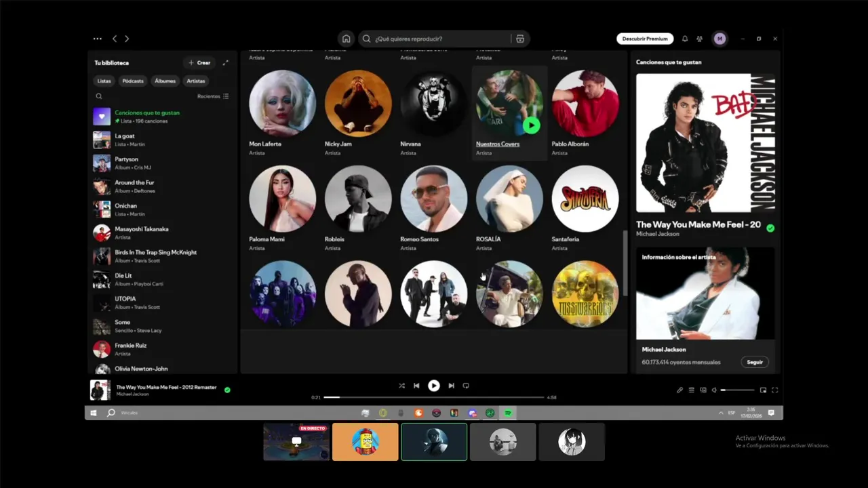Go forward with the right arrow
The width and height of the screenshot is (868, 488).
[127, 39]
